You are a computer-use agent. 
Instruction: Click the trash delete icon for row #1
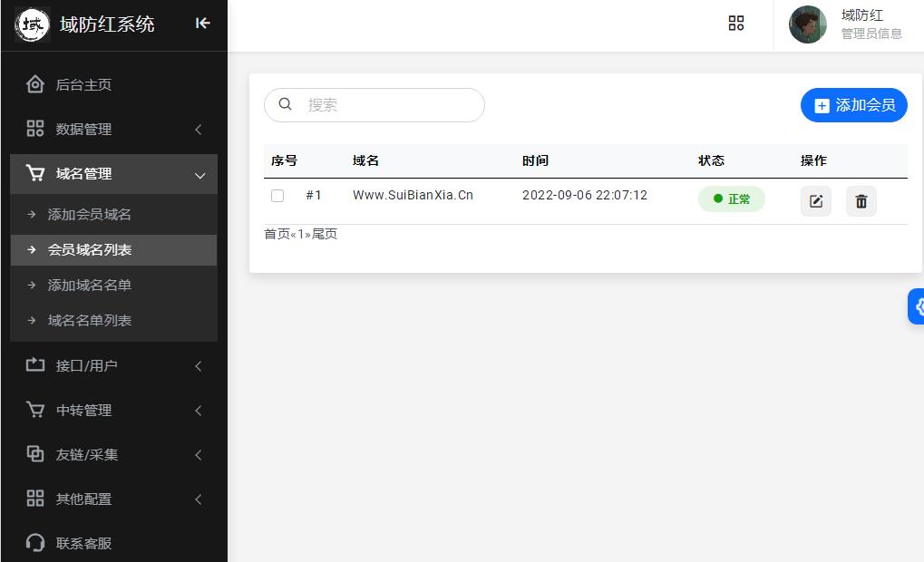[861, 201]
